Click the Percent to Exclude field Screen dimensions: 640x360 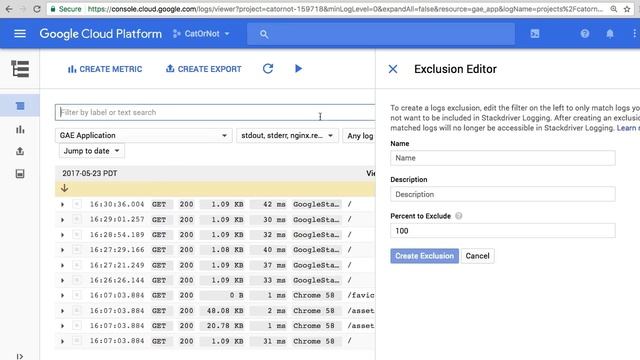click(502, 231)
